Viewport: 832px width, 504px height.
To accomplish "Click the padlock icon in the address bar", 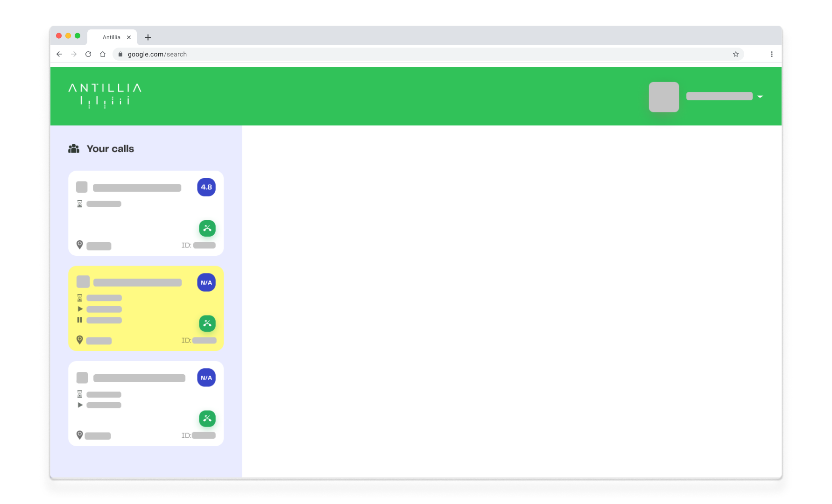I will coord(120,54).
